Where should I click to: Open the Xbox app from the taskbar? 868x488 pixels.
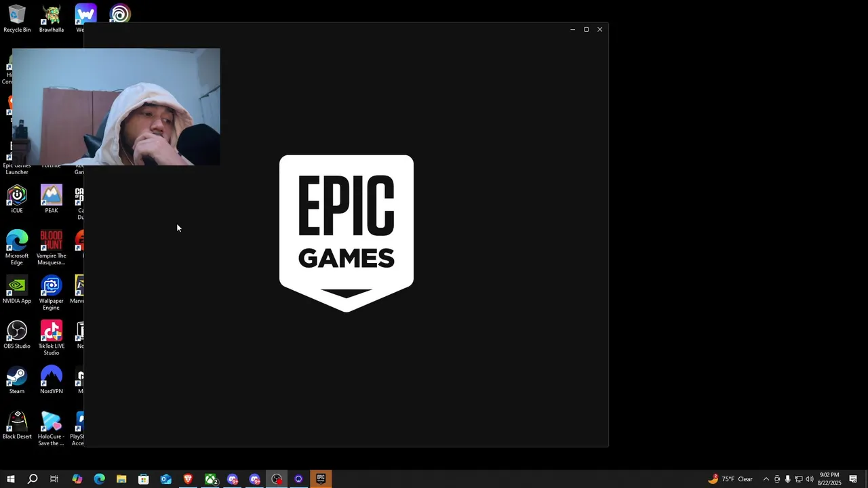pos(211,479)
